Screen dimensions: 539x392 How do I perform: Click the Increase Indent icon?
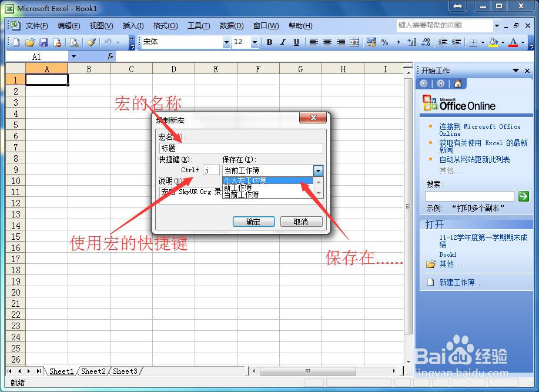(456, 42)
